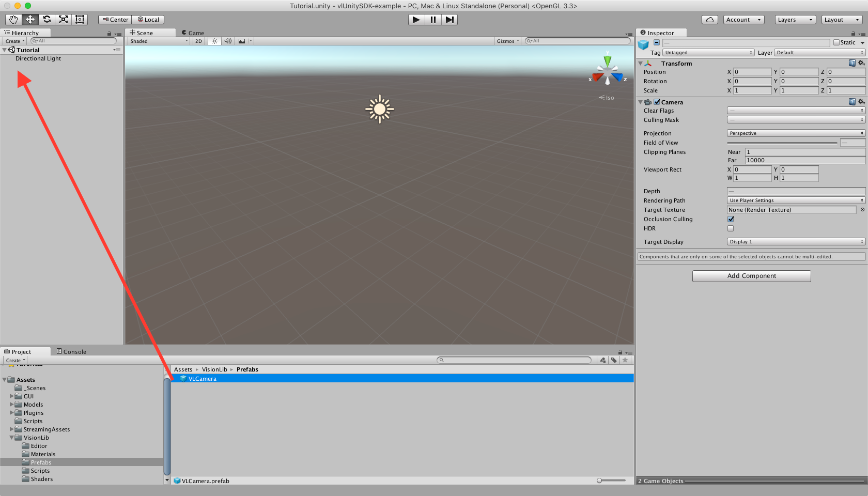This screenshot has width=868, height=496.
Task: Click the Hierarchy search field
Action: tap(73, 41)
